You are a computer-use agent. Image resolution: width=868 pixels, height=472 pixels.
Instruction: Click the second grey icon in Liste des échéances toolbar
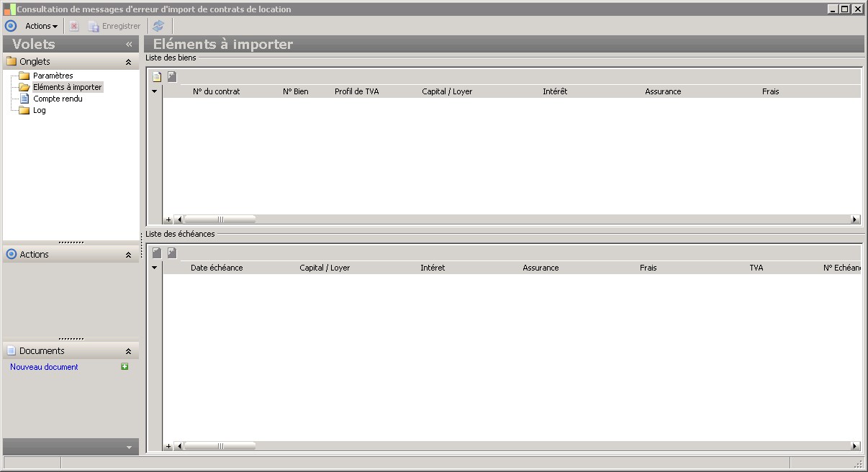coord(172,253)
